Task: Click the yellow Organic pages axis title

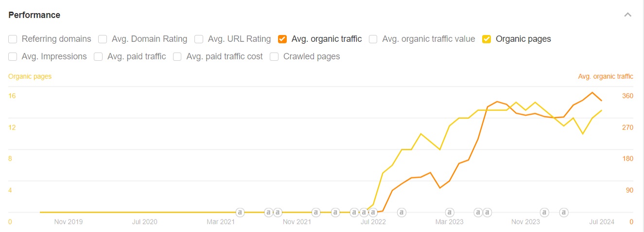Action: (30, 76)
